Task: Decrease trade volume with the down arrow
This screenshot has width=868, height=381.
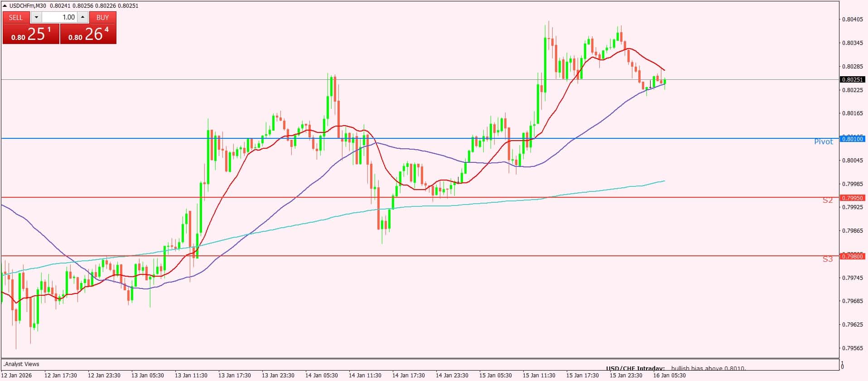Action: click(36, 17)
